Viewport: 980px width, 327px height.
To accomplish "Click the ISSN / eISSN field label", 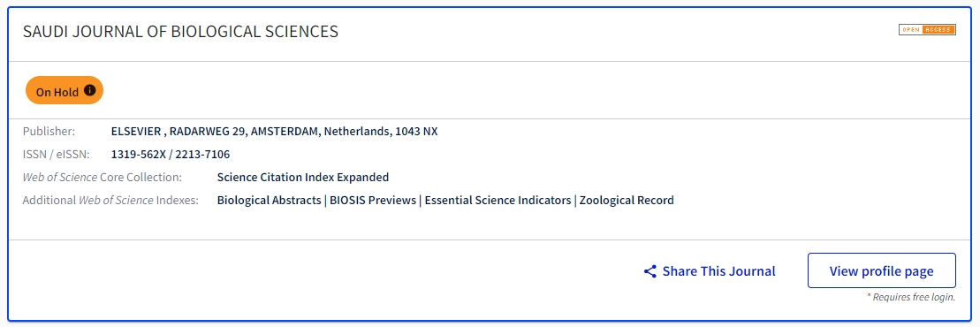I will point(57,155).
